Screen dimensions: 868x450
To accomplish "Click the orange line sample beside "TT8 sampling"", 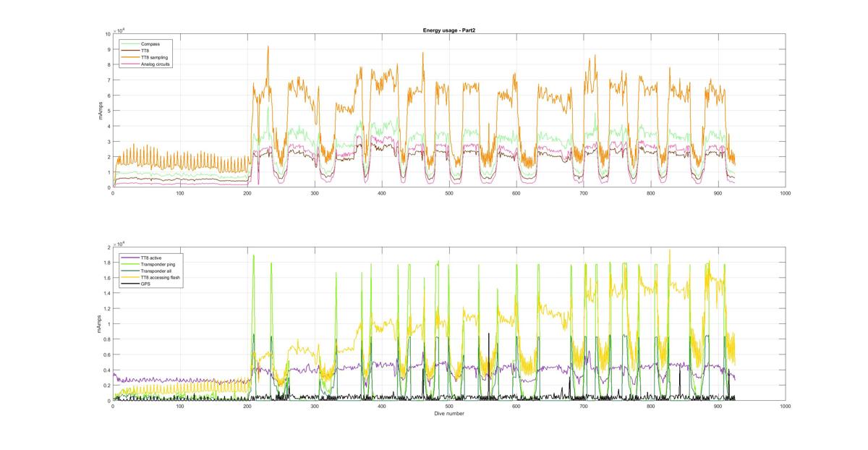I will tap(129, 57).
